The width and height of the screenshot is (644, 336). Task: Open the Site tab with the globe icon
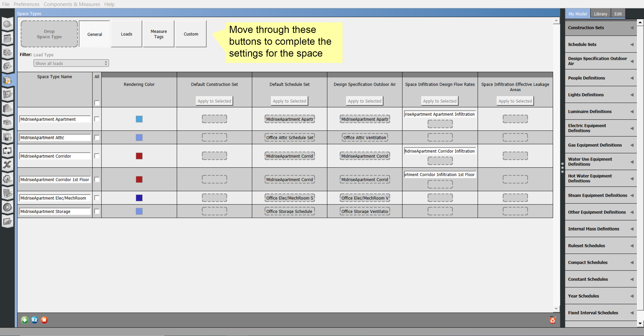point(7,24)
